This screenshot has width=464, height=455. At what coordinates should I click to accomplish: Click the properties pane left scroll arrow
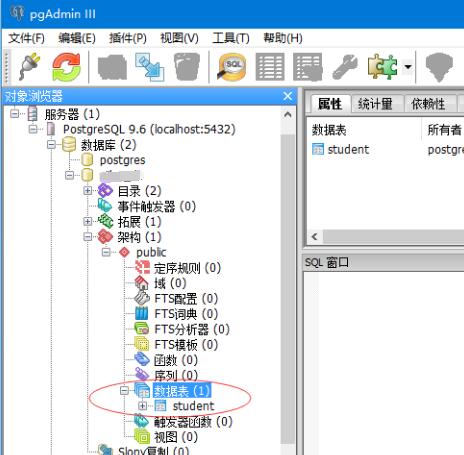pyautogui.click(x=314, y=237)
